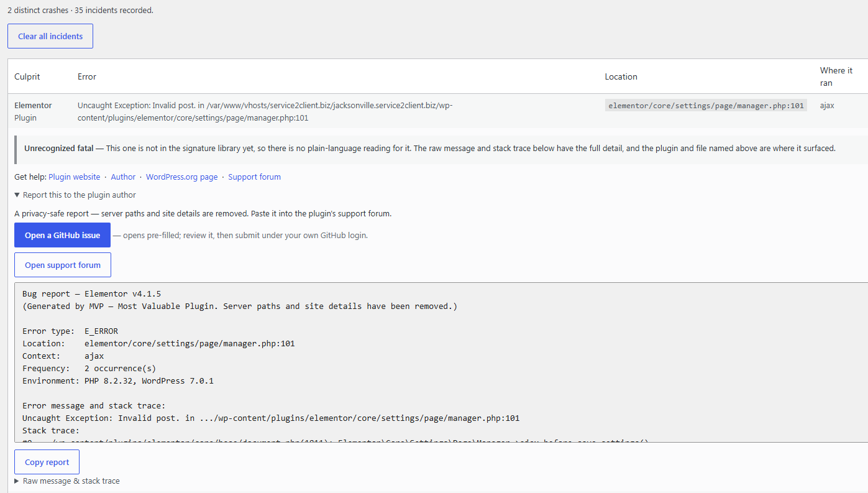Image resolution: width=868 pixels, height=493 pixels.
Task: Select the "Elementor" culprit name in the table
Action: click(33, 105)
